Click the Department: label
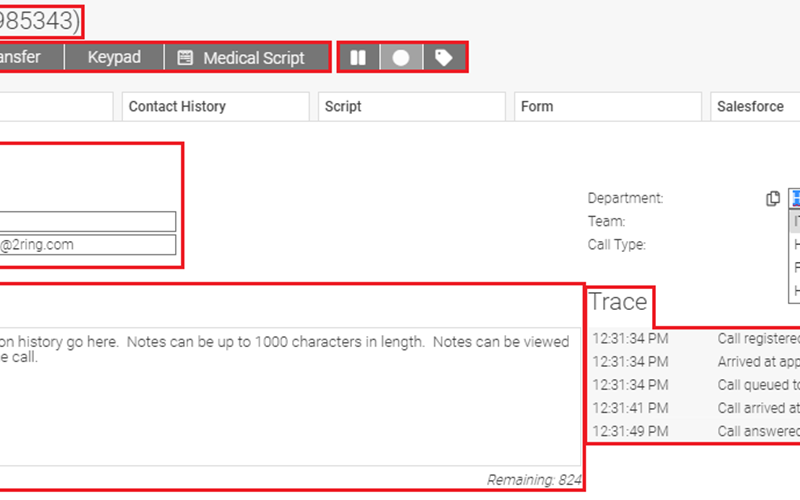 [625, 198]
